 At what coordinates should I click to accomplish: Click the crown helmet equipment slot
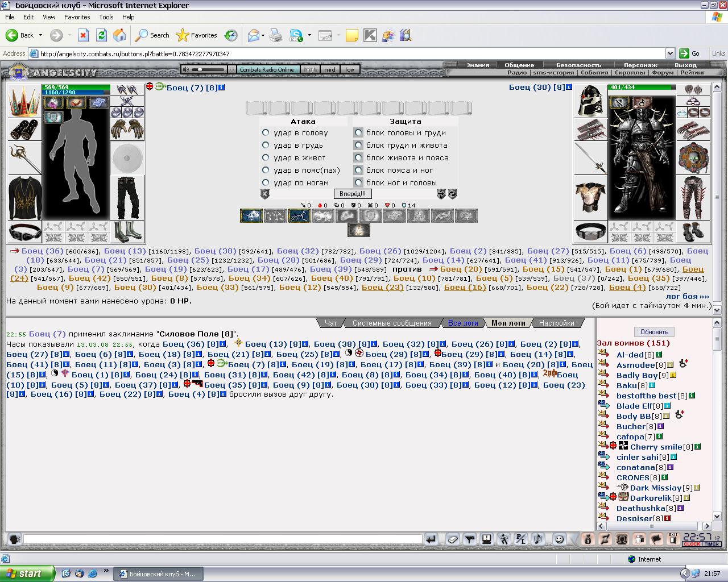24,101
